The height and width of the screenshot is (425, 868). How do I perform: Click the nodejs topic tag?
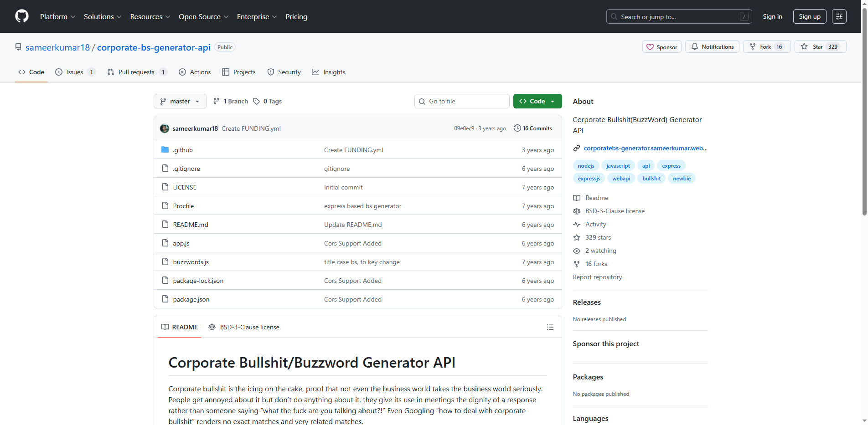(586, 166)
